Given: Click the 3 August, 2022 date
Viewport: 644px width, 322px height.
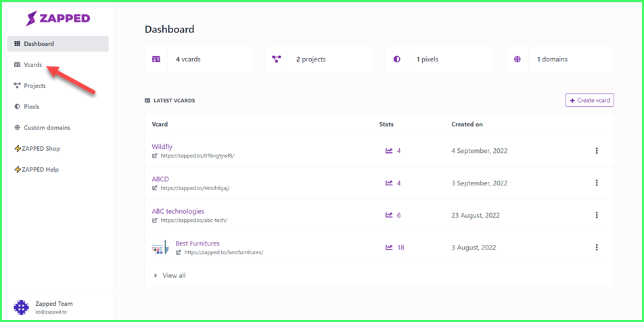Looking at the screenshot, I should (x=474, y=248).
